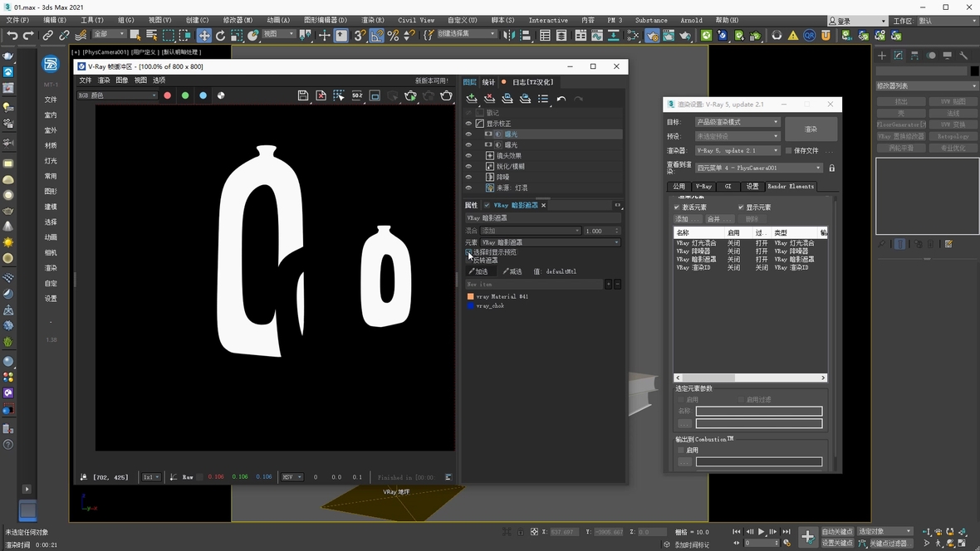Click the red channel circle in frame buffer
The width and height of the screenshot is (980, 551).
click(x=167, y=95)
